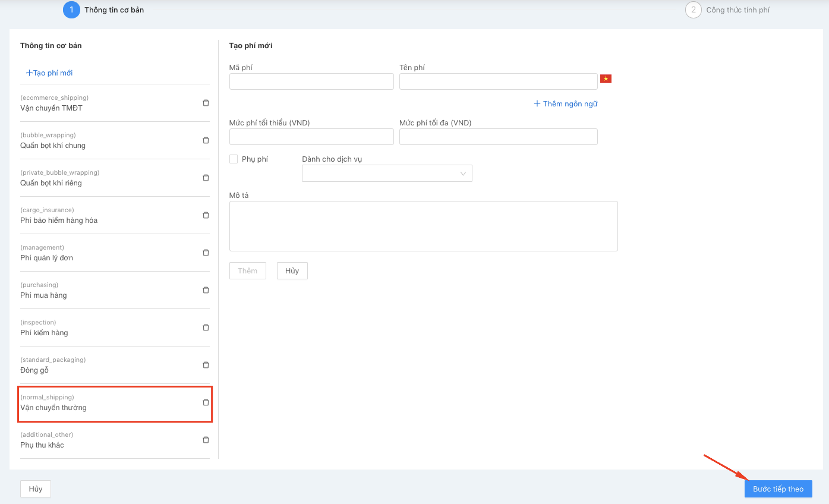Delete Phí bảo hiểm hàng hóa entry
This screenshot has height=504, width=829.
(x=206, y=215)
